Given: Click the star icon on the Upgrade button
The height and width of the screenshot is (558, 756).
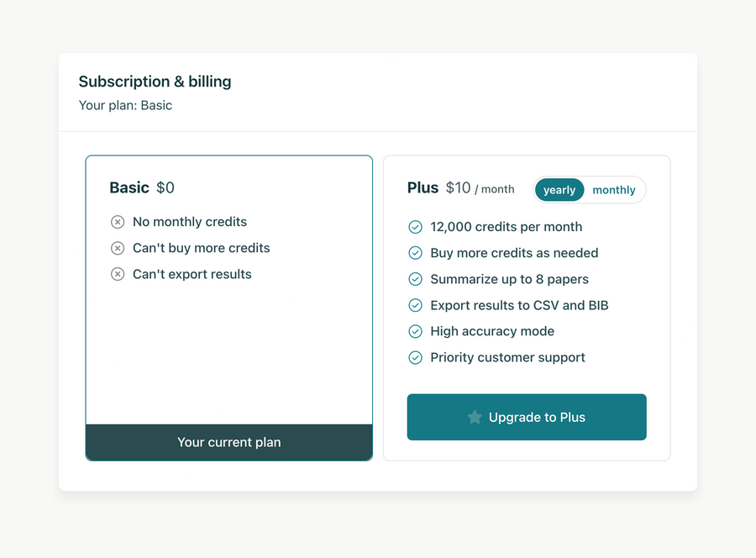Looking at the screenshot, I should [x=476, y=417].
